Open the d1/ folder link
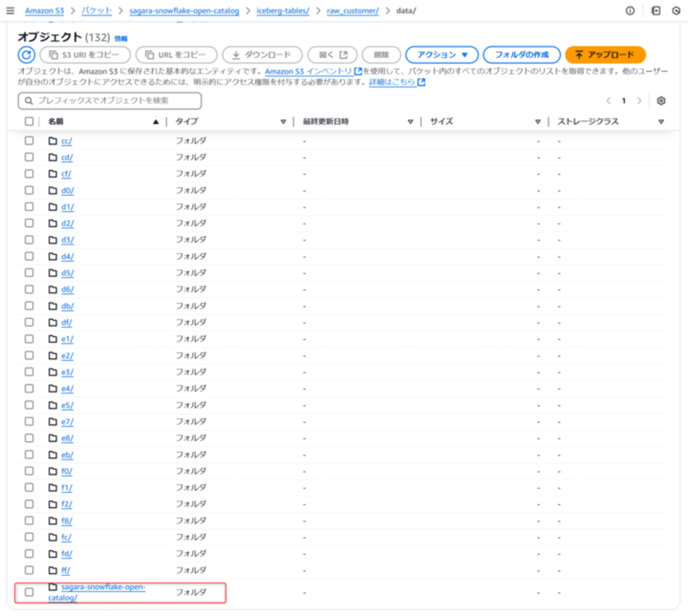688x616 pixels. [67, 207]
